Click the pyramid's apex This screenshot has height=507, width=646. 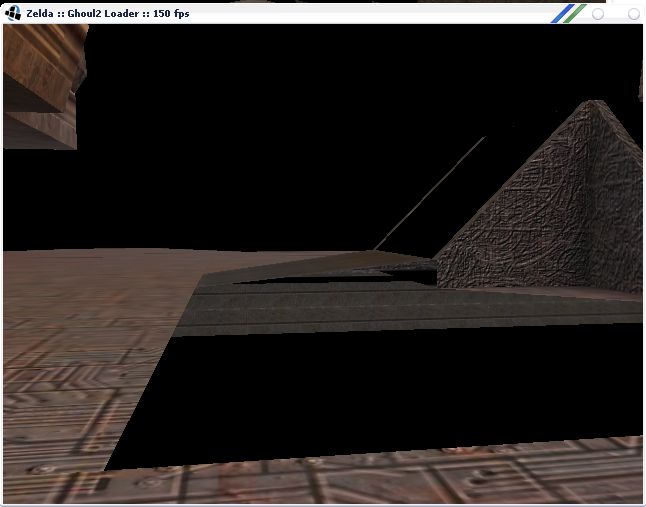tap(598, 102)
